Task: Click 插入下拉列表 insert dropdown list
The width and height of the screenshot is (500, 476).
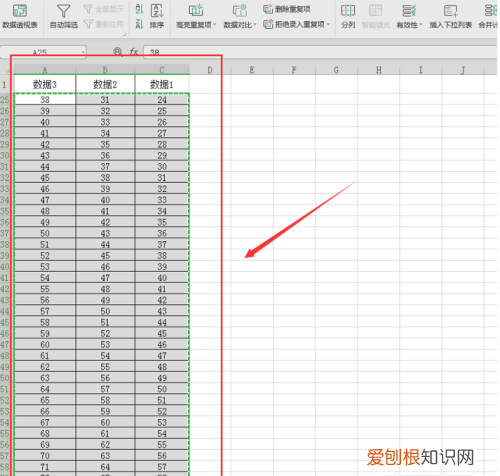Action: point(450,16)
